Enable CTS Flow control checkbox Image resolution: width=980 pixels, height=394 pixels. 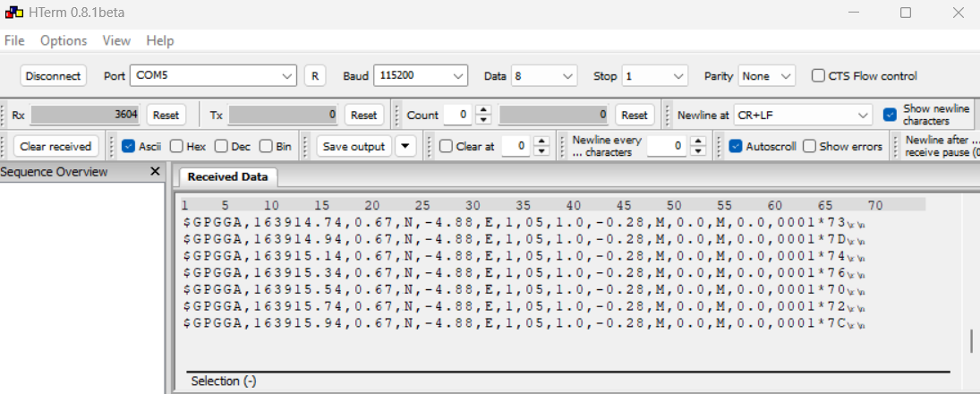(818, 76)
